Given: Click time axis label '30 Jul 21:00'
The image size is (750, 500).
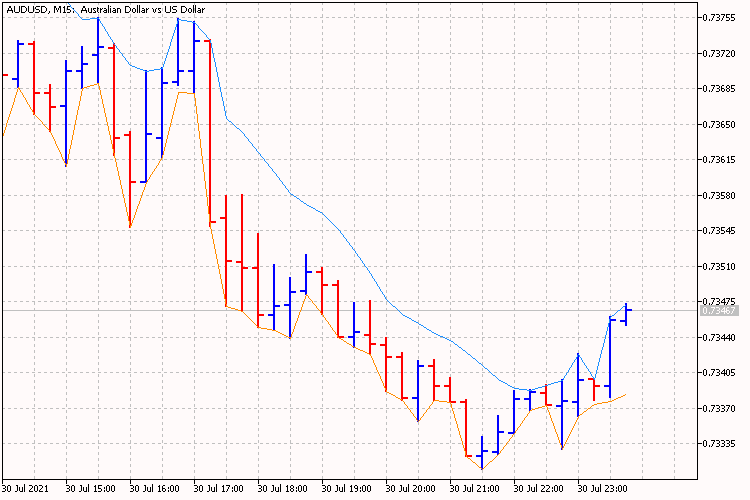Looking at the screenshot, I should pos(474,489).
